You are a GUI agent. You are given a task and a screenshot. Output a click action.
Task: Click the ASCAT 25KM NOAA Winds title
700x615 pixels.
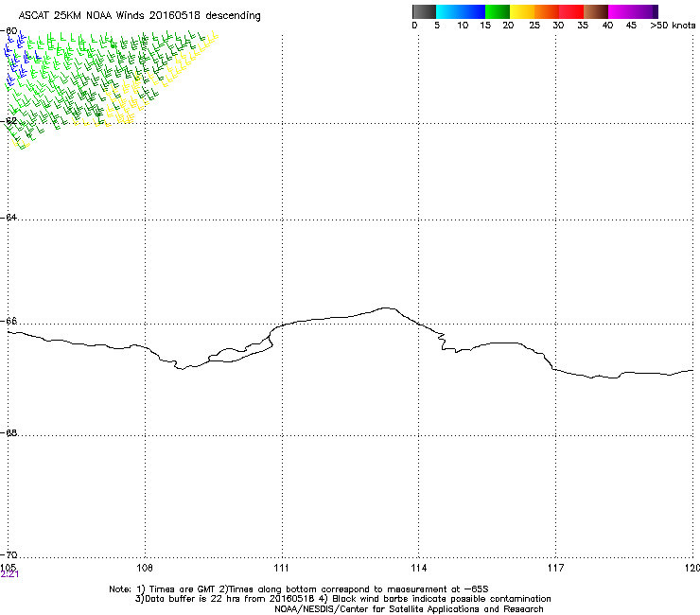click(139, 15)
